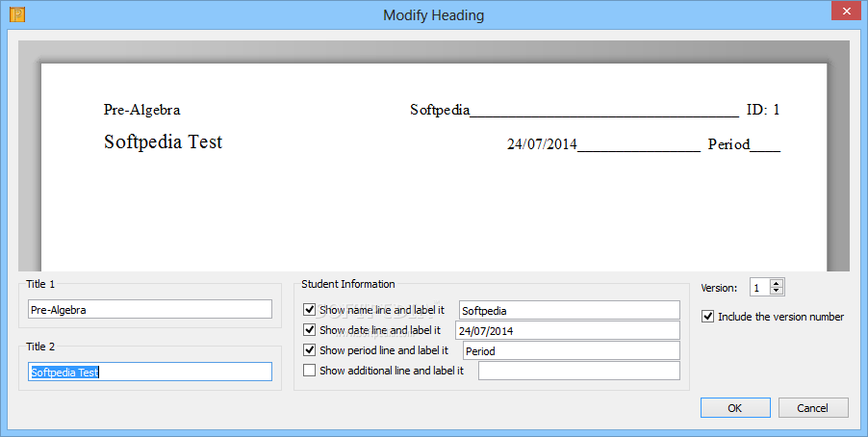The image size is (868, 437).
Task: Click the Version: label
Action: [x=719, y=288]
